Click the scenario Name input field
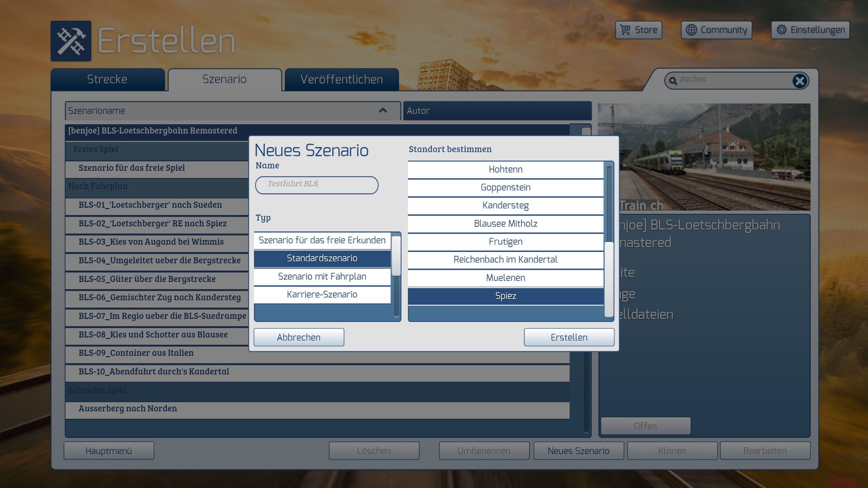The height and width of the screenshot is (488, 868). pos(316,185)
